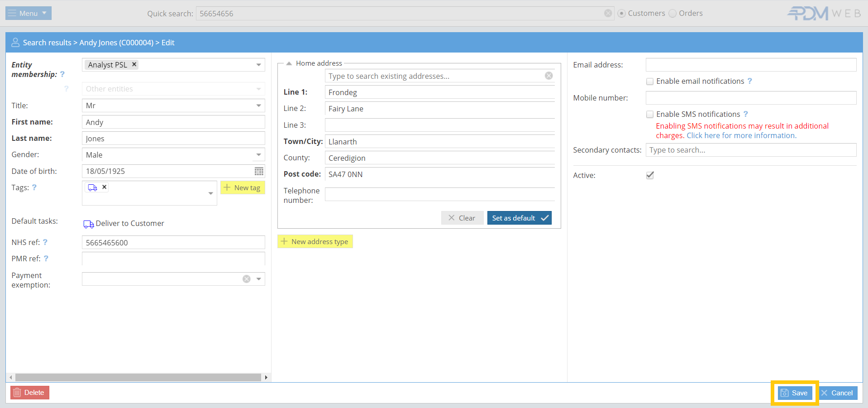The height and width of the screenshot is (408, 868).
Task: Show help for Enable SMS notifications
Action: 746,114
